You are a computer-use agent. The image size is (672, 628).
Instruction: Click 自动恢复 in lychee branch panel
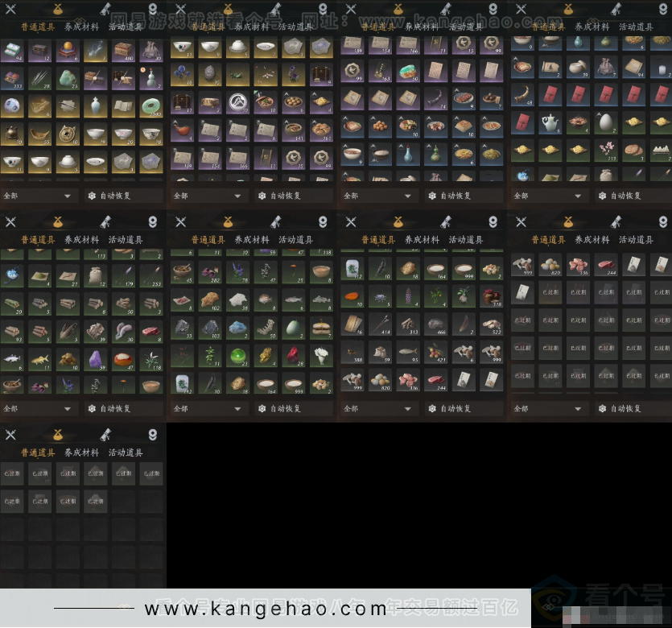(464, 408)
